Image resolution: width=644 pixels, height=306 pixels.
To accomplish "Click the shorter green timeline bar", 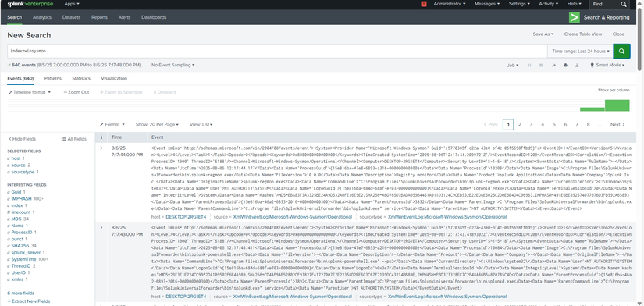I will point(592,109).
